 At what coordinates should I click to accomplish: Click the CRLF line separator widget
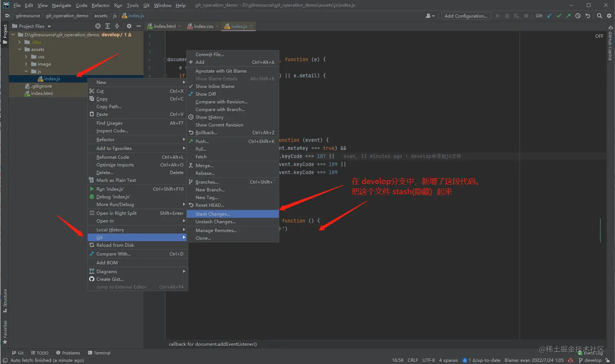click(413, 360)
